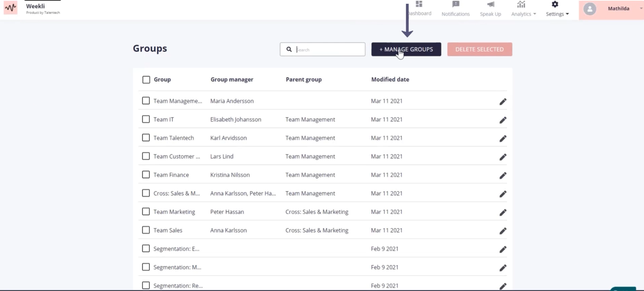
Task: Edit the Team Management group pencil
Action: [x=503, y=102]
